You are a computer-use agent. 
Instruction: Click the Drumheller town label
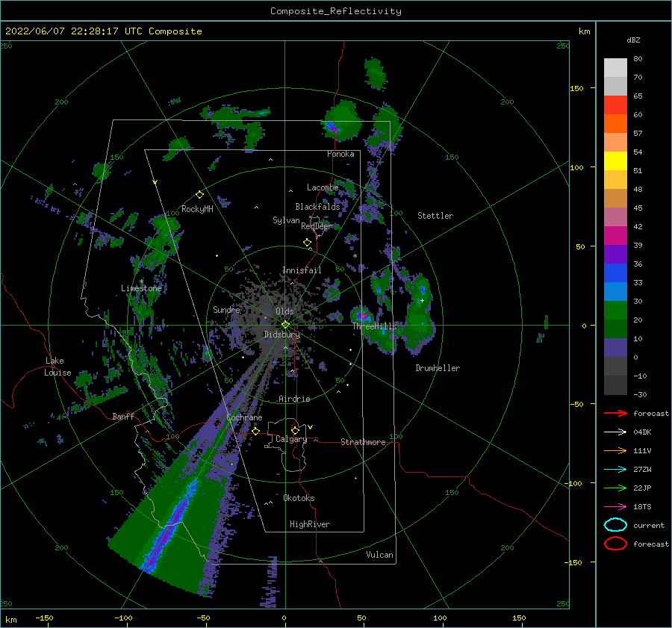pyautogui.click(x=437, y=368)
